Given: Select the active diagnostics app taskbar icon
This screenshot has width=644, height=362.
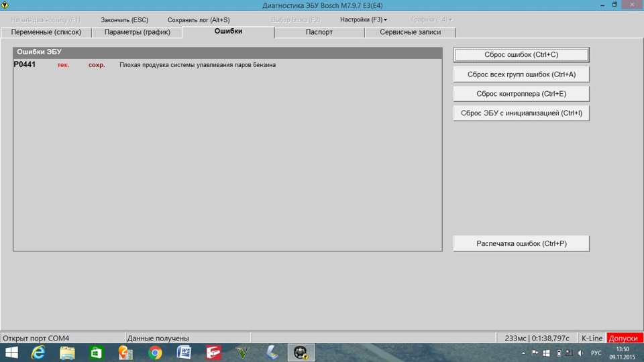Looking at the screenshot, I should [x=301, y=353].
